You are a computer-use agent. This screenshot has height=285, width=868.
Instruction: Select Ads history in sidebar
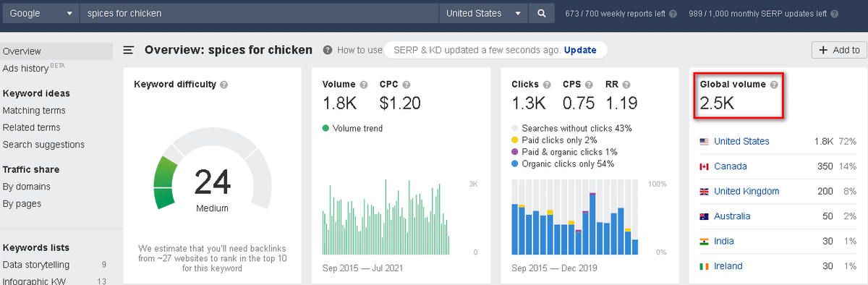(x=33, y=68)
